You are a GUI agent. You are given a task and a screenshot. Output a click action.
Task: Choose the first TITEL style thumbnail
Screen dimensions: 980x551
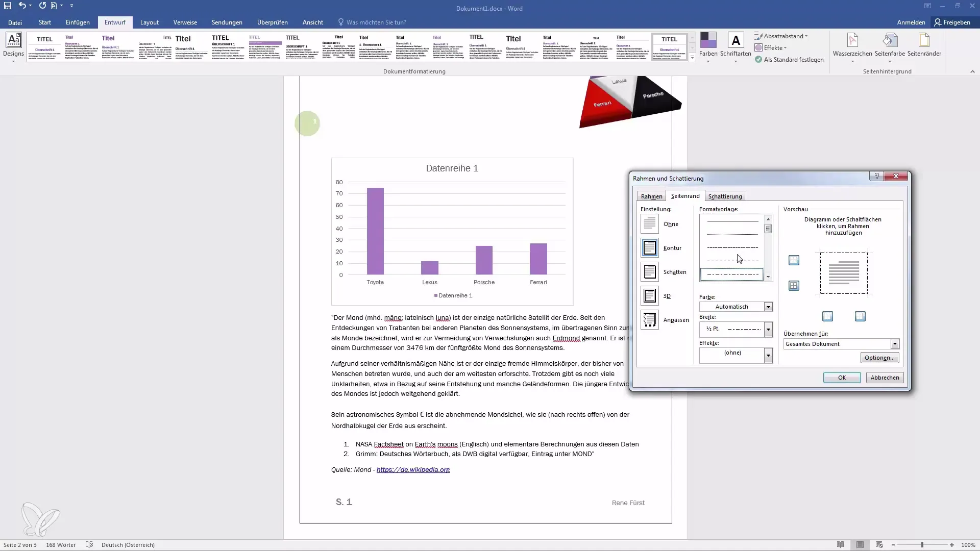pyautogui.click(x=44, y=47)
